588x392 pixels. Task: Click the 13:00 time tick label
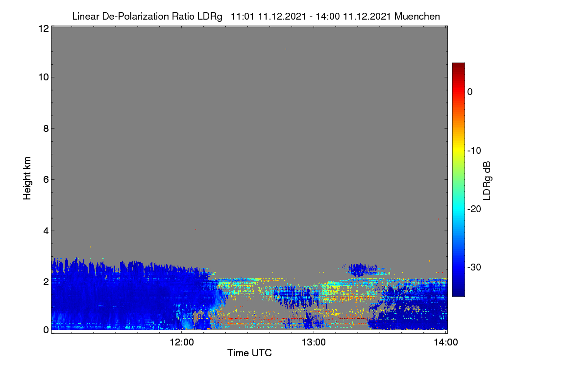click(x=314, y=343)
